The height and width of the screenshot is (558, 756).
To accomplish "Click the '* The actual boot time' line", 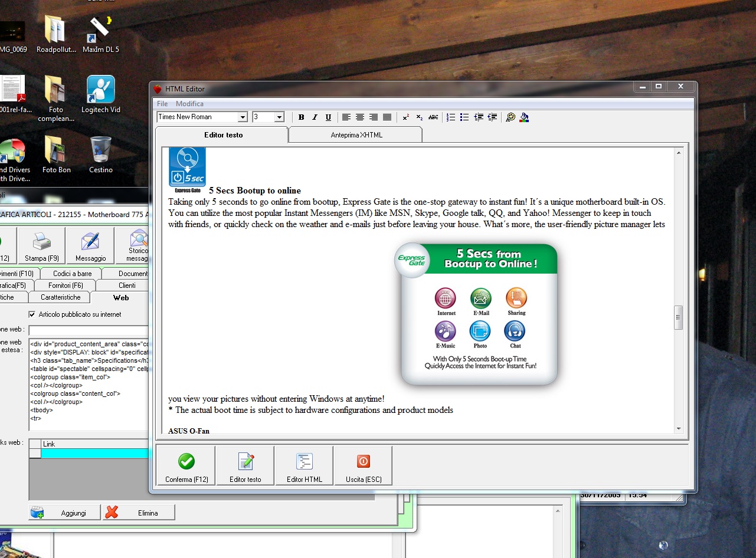I will click(x=310, y=410).
